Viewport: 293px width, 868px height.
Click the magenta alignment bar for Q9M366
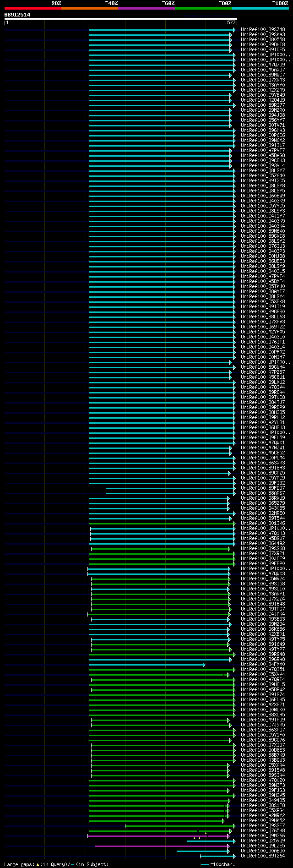(158, 836)
